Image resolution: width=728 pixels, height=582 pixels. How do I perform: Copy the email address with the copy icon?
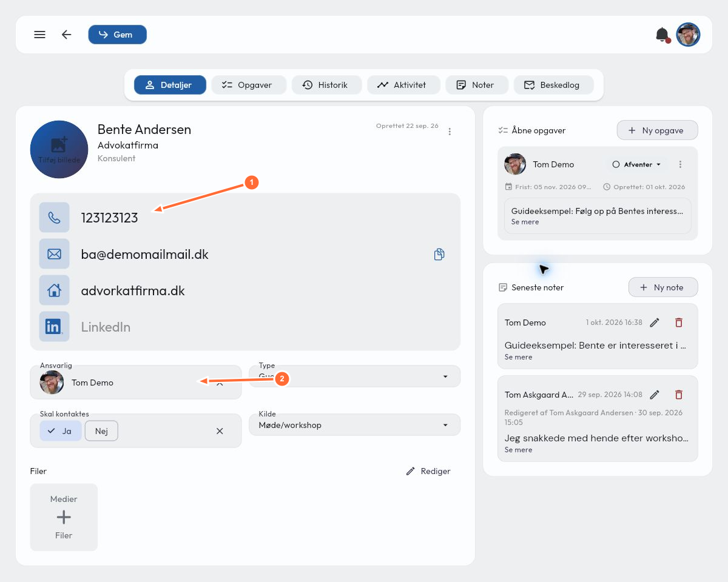pos(439,255)
